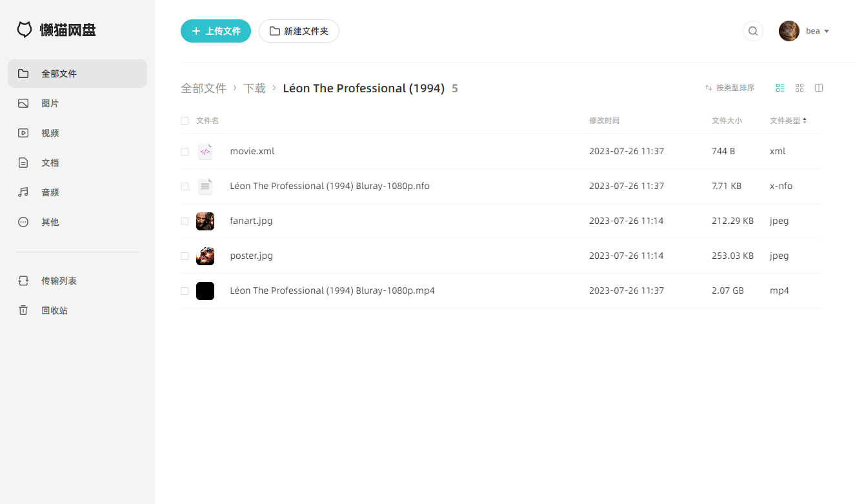Click the Upload File (上传文件) button
This screenshot has width=855, height=504.
(x=216, y=31)
